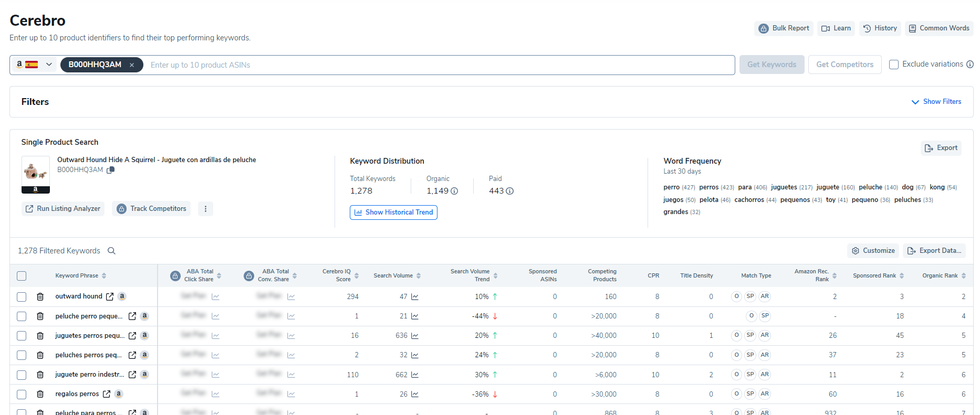Remove the B000HHQ3AM ASIN chip

click(132, 65)
